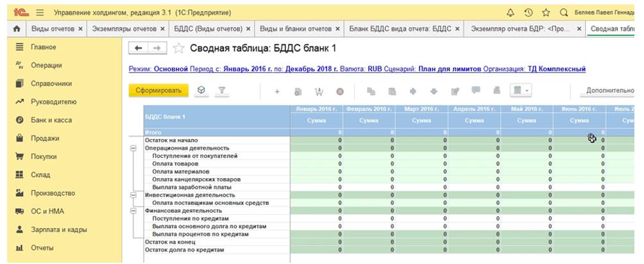Click the search magnifier icon
The width and height of the screenshot is (644, 264).
[564, 13]
